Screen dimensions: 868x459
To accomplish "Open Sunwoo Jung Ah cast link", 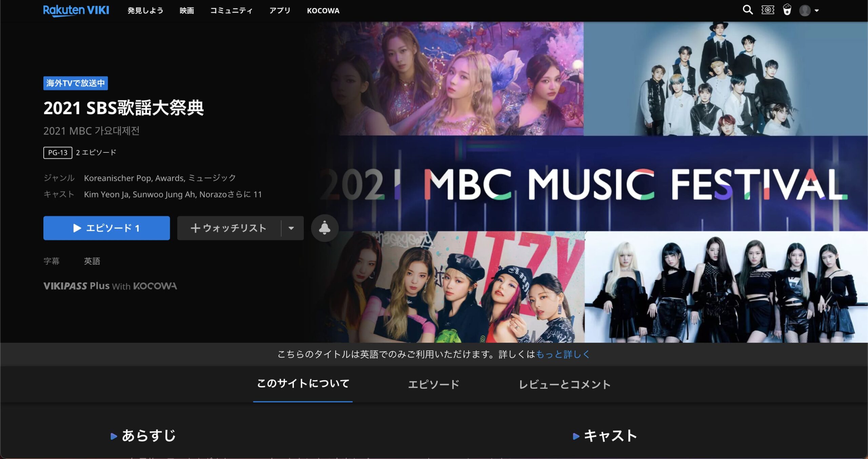I will click(164, 194).
